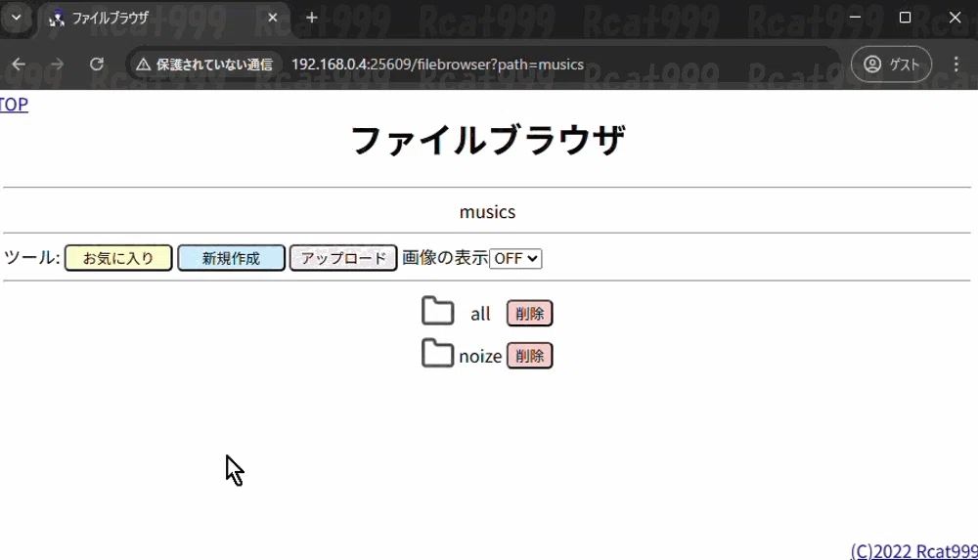Click the browser forward arrow
This screenshot has width=978, height=560.
[57, 65]
